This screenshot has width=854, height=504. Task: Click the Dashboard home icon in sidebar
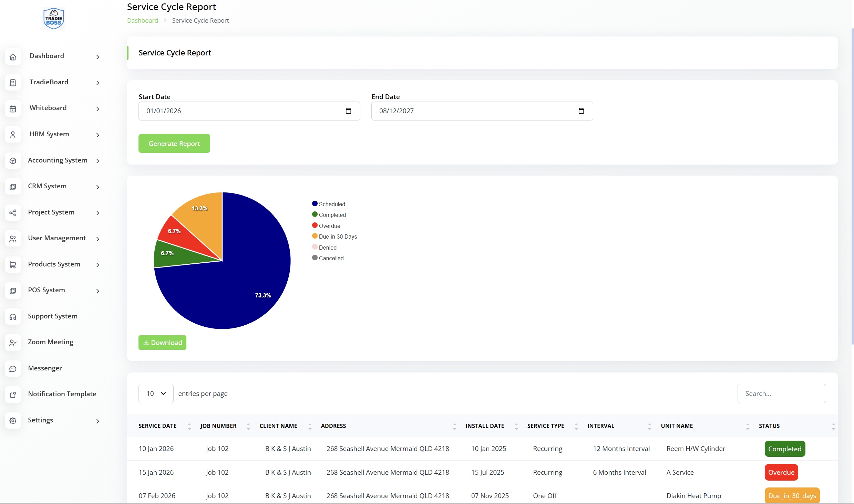[13, 57]
